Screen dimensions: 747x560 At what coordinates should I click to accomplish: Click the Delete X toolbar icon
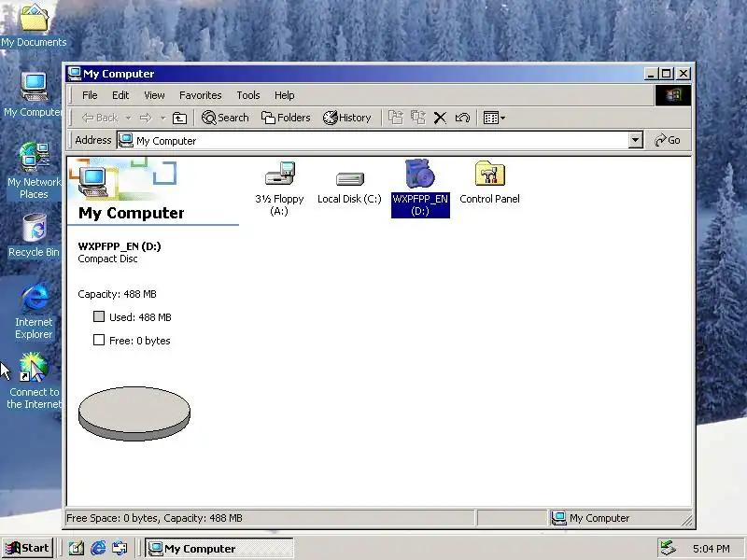(x=440, y=118)
